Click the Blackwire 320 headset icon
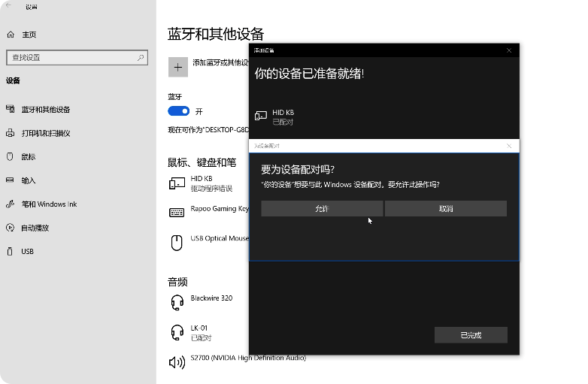This screenshot has width=588, height=384. click(177, 302)
